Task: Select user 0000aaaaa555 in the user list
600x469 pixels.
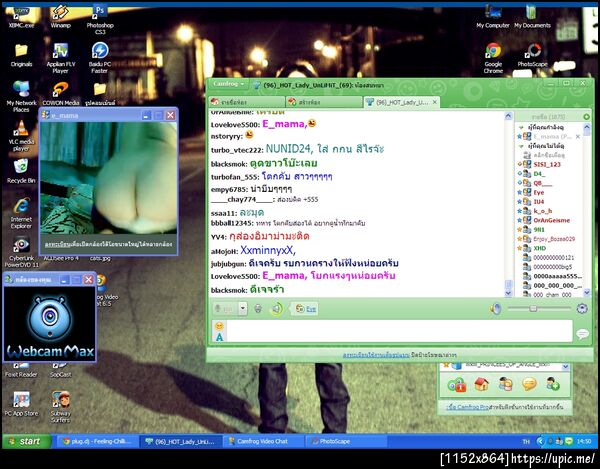Action: (557, 276)
